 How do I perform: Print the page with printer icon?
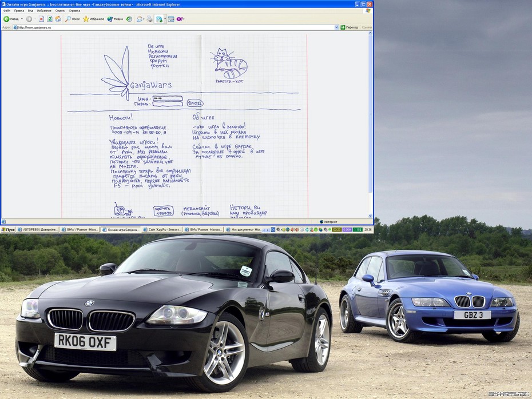[x=149, y=19]
